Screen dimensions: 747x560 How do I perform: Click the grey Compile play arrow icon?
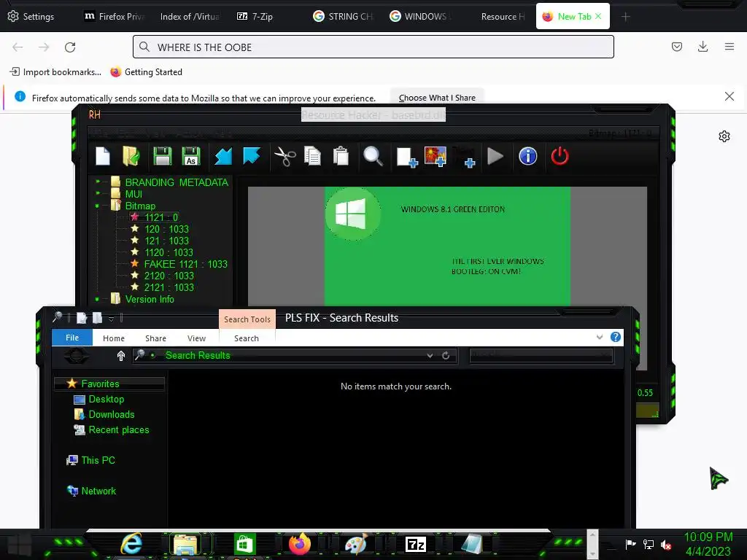tap(495, 156)
